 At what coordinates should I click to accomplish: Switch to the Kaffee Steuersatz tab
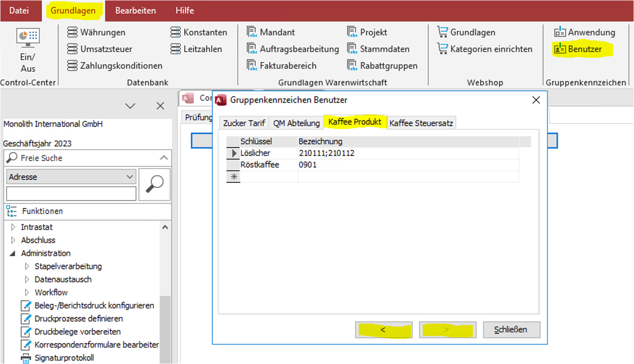click(421, 123)
